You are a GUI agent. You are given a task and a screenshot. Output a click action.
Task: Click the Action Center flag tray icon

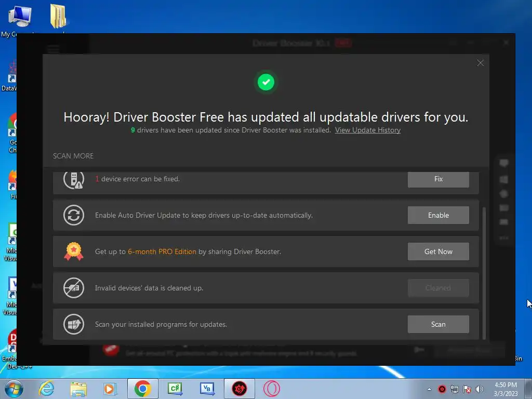tap(467, 389)
